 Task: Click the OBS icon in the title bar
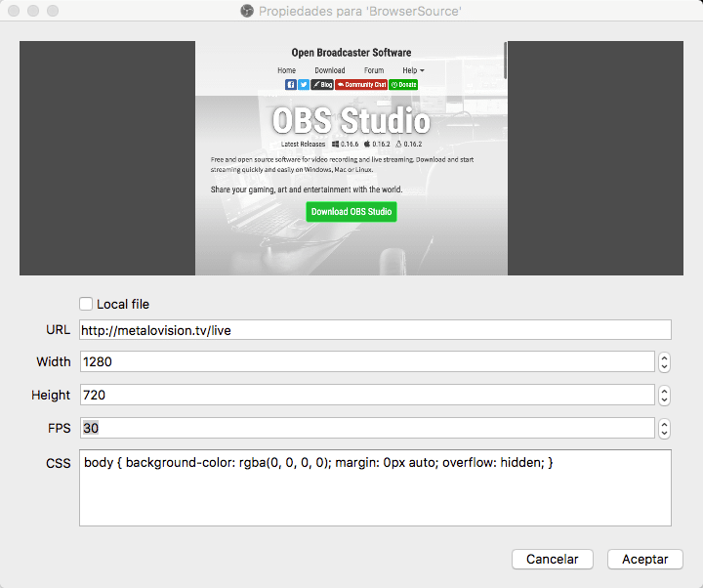click(247, 11)
